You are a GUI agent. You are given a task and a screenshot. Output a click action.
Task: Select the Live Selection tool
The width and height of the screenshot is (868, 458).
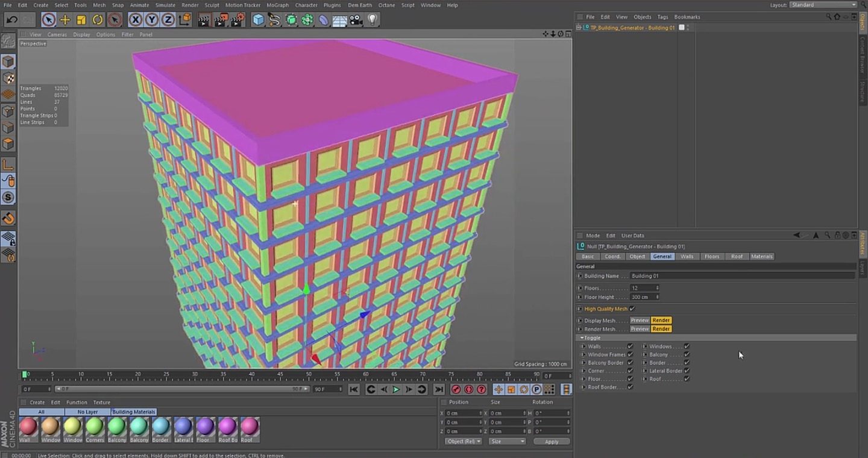[49, 20]
